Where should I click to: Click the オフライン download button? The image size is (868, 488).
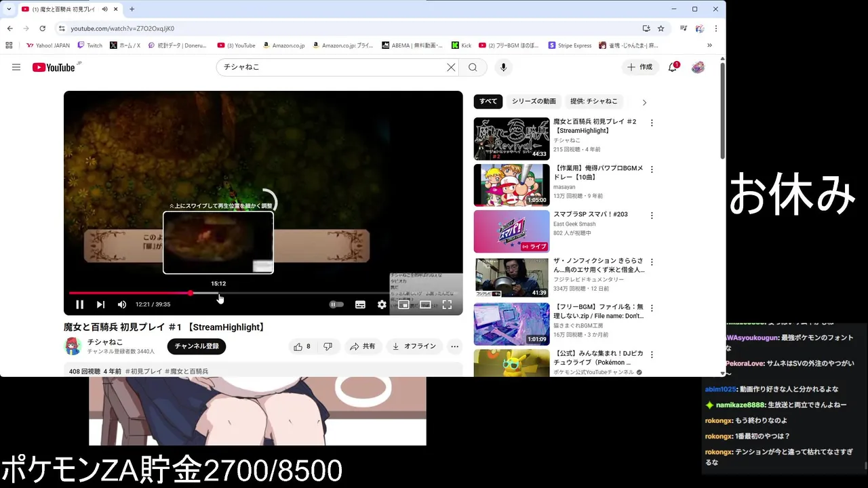(414, 346)
